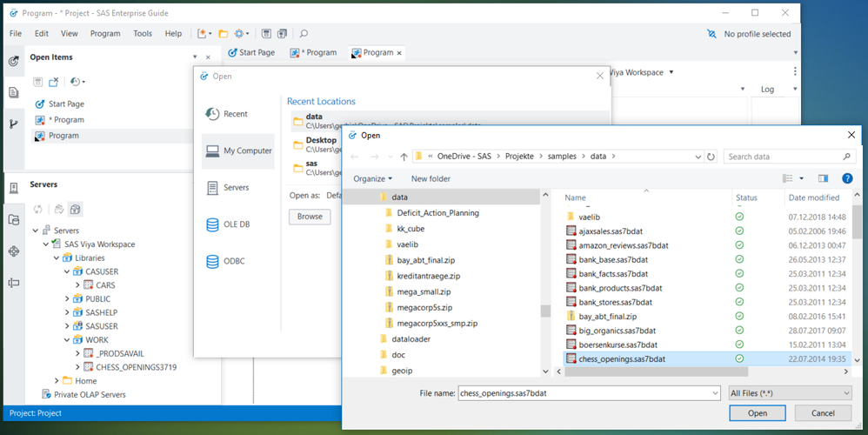
Task: Click the File name input field
Action: pyautogui.click(x=583, y=393)
